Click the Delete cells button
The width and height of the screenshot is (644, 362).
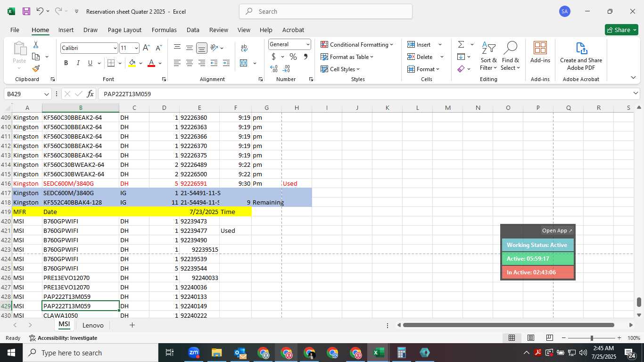coord(420,57)
